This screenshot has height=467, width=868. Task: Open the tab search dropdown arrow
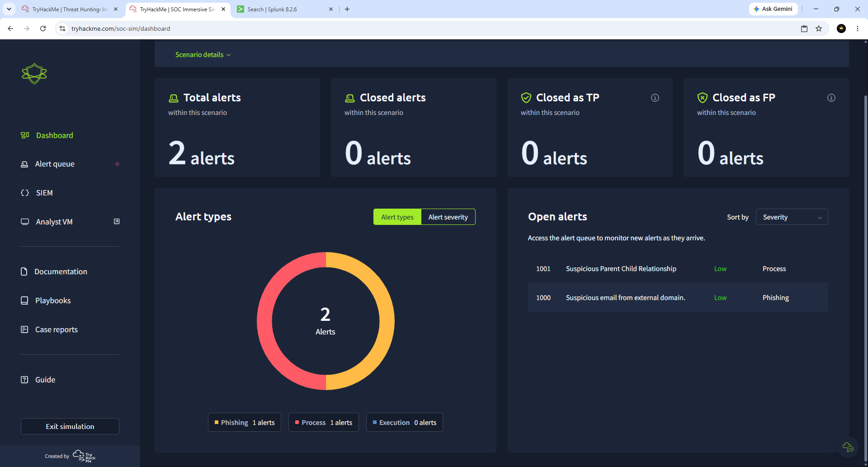pyautogui.click(x=9, y=9)
